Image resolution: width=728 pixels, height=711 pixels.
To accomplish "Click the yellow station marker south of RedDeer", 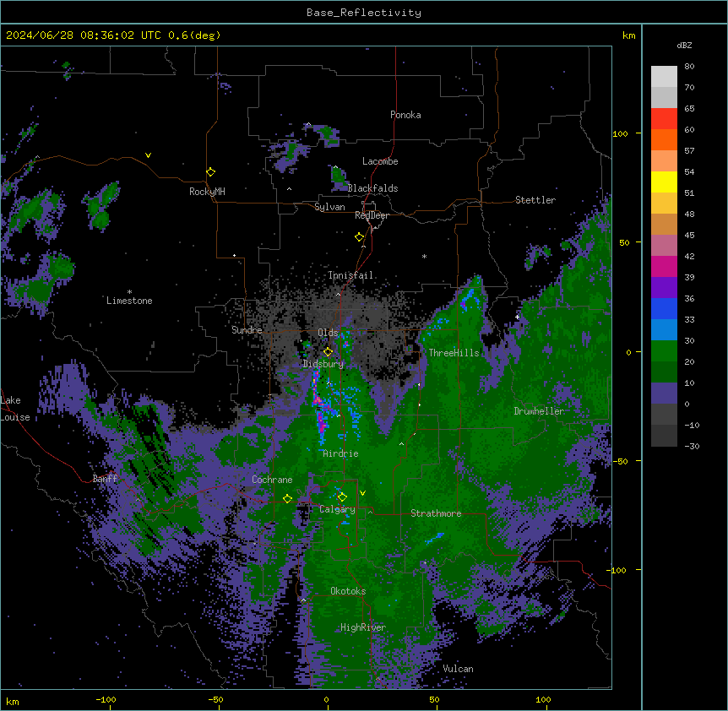I will click(x=360, y=237).
